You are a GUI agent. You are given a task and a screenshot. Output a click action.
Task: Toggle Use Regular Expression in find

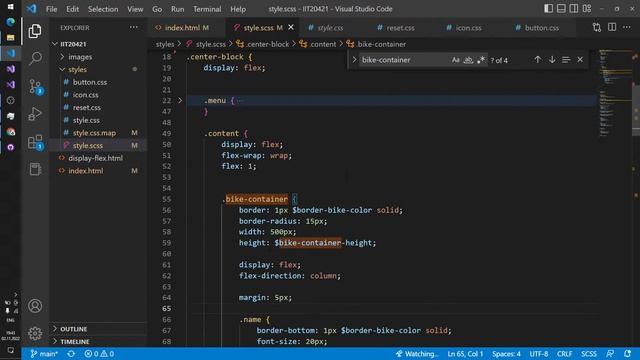481,60
